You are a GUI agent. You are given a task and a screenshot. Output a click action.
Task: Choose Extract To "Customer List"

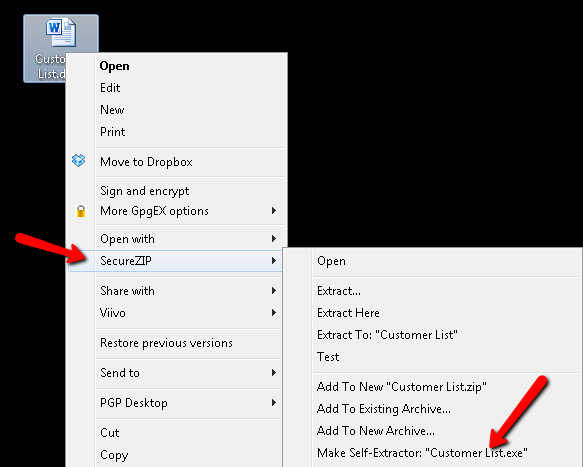(387, 335)
